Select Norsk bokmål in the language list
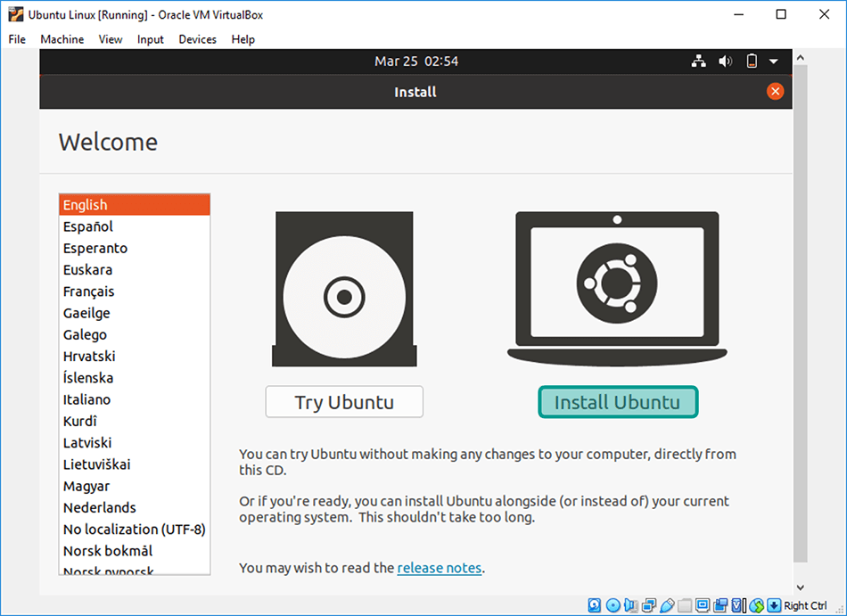The width and height of the screenshot is (847, 616). [x=135, y=551]
